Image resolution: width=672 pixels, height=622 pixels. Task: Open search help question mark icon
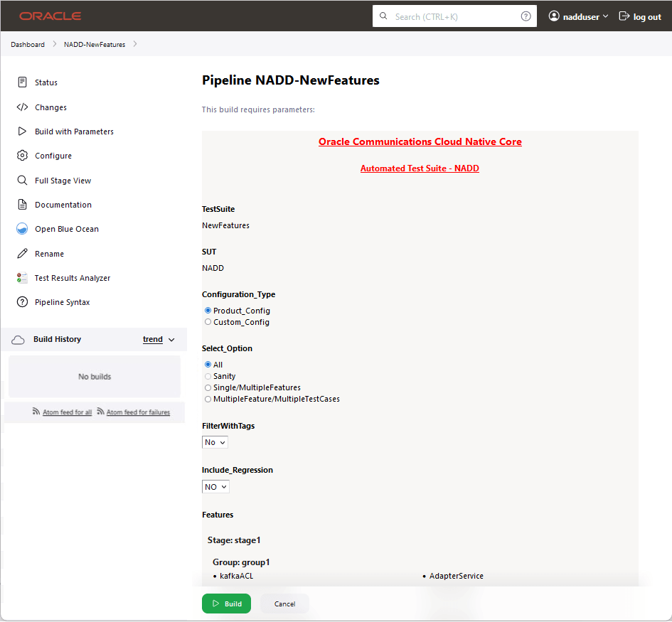pyautogui.click(x=526, y=16)
